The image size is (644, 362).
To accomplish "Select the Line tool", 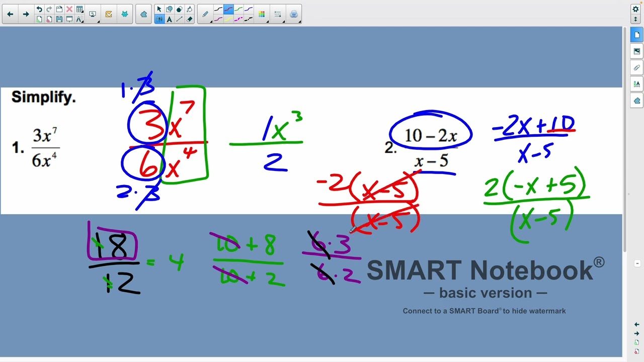I will pyautogui.click(x=180, y=19).
